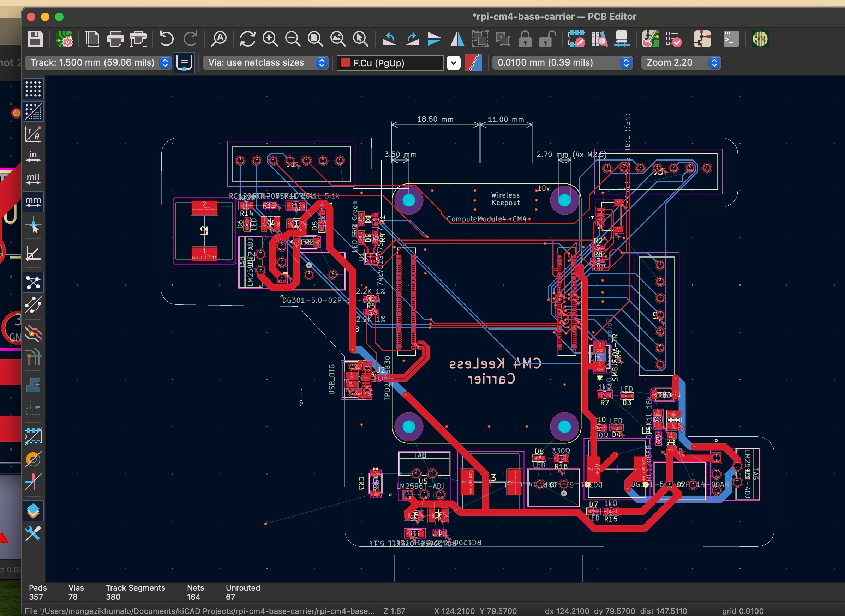The width and height of the screenshot is (845, 616).
Task: Rotate selection counterclockwise
Action: (x=389, y=39)
